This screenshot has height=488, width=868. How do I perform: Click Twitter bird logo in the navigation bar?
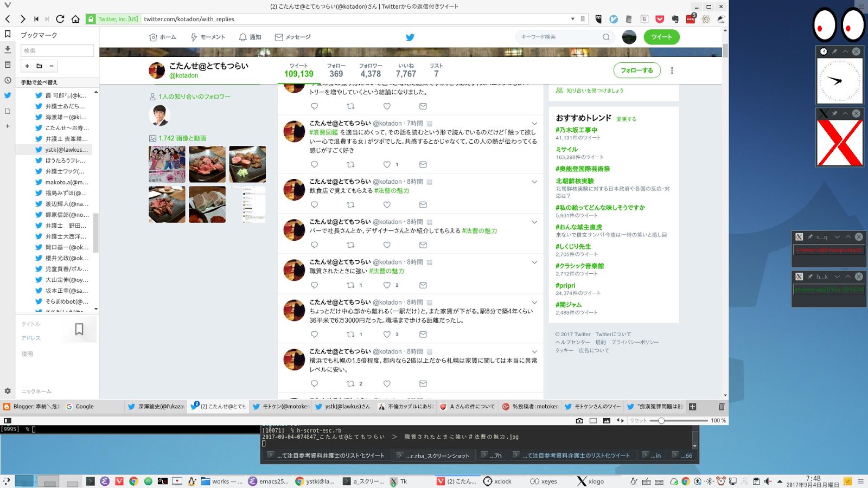point(410,37)
